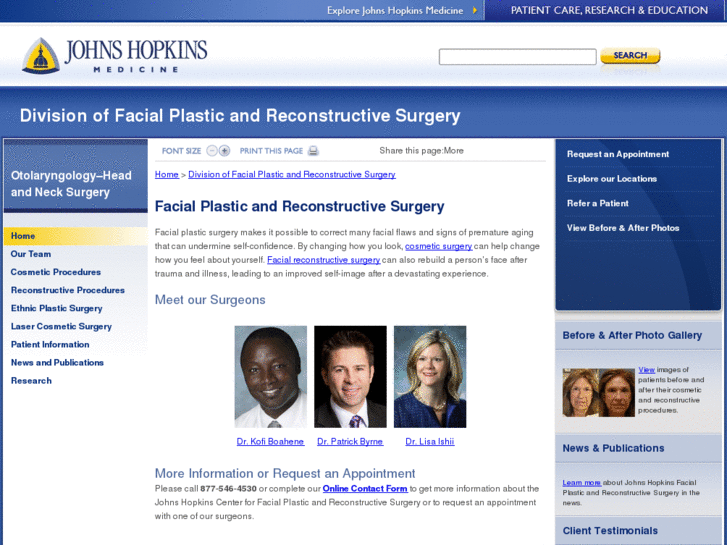Click the News & Publications panel heading
Viewport: 727px width, 545px height.
click(613, 448)
